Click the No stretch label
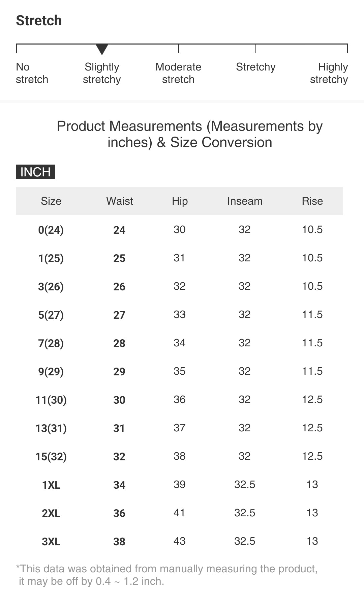The image size is (364, 602). 32,73
